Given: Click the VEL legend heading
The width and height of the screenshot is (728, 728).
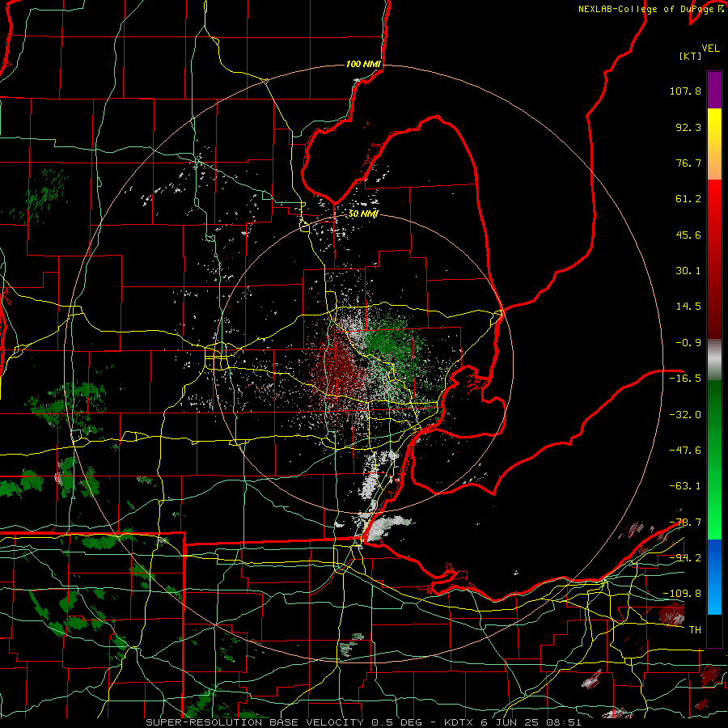Looking at the screenshot, I should point(710,49).
